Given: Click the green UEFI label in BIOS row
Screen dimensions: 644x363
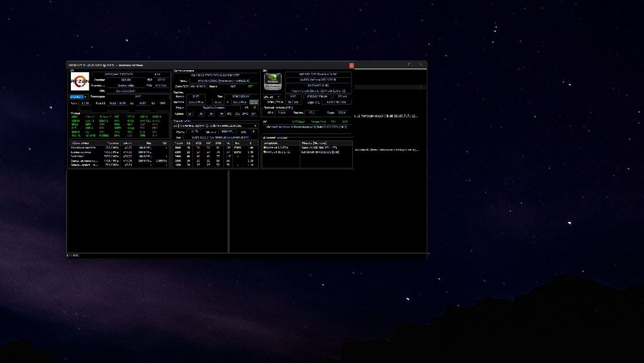Looking at the screenshot, I should (250, 87).
